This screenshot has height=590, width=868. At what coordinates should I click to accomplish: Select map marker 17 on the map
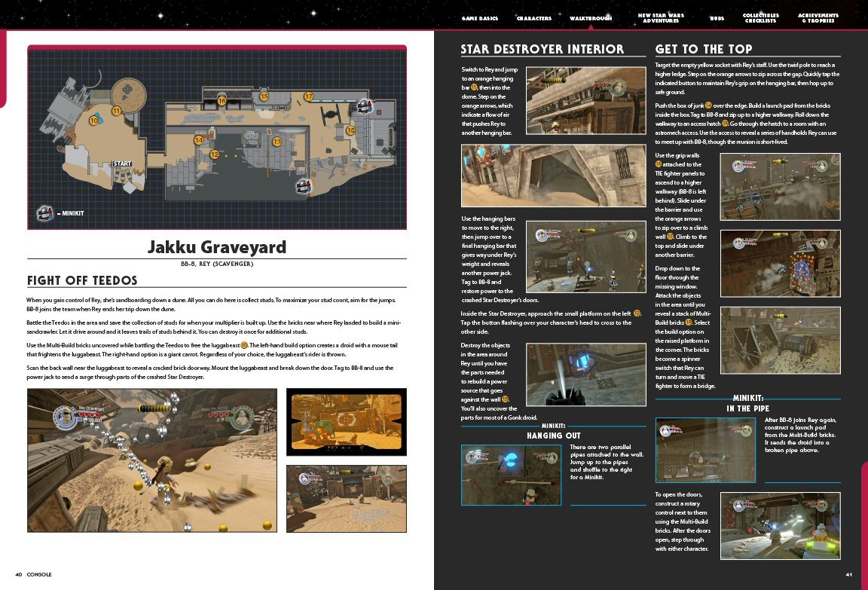pos(309,97)
